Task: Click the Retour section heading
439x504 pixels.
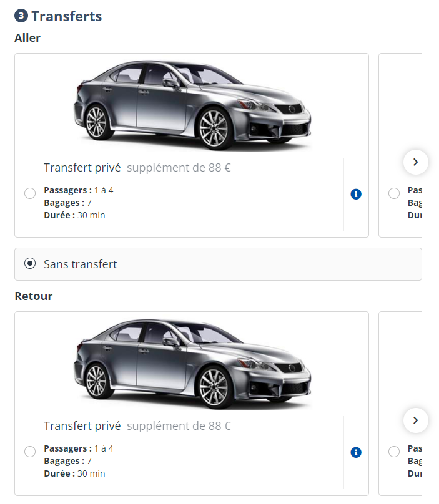Action: (x=34, y=296)
